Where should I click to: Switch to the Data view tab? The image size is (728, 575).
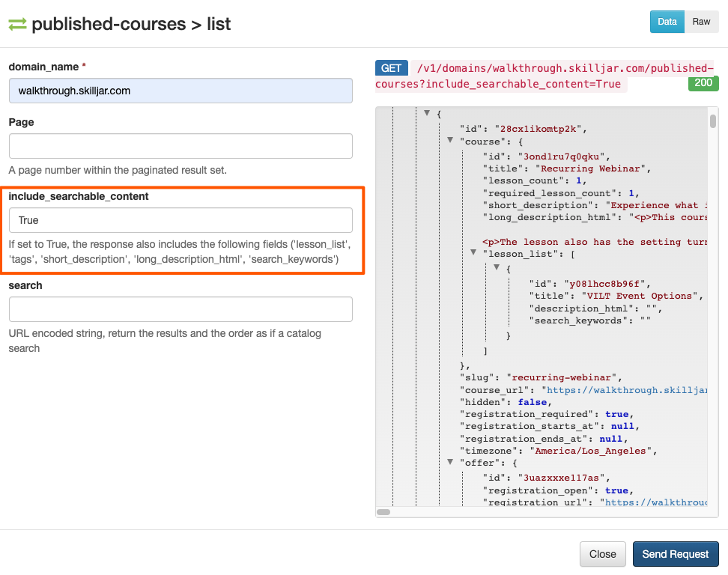pos(667,22)
